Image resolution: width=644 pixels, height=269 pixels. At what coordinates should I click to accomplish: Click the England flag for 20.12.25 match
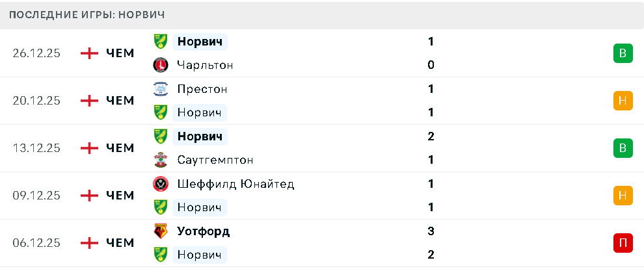pyautogui.click(x=89, y=101)
